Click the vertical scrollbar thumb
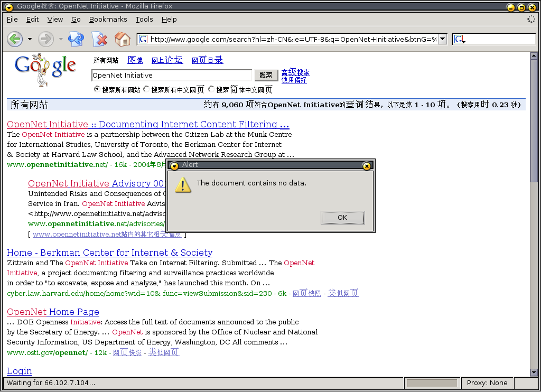This screenshot has height=392, width=541. click(534, 121)
